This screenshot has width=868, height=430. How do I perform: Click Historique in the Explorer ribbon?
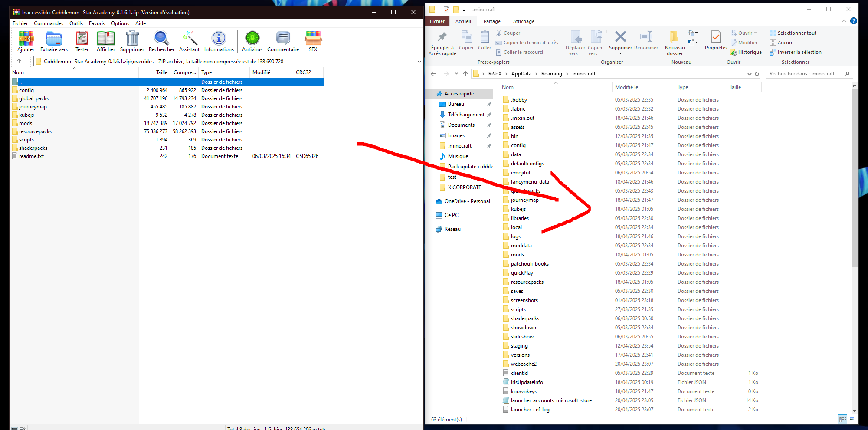746,52
